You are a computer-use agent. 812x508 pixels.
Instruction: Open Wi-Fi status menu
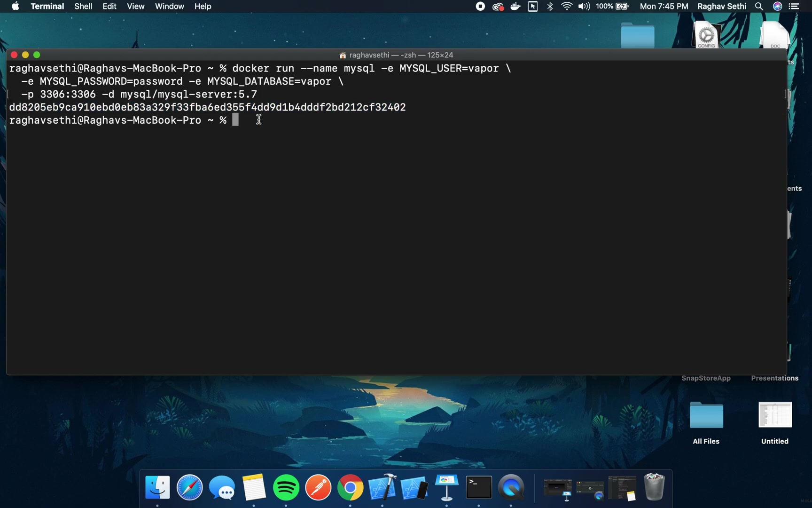click(x=567, y=6)
